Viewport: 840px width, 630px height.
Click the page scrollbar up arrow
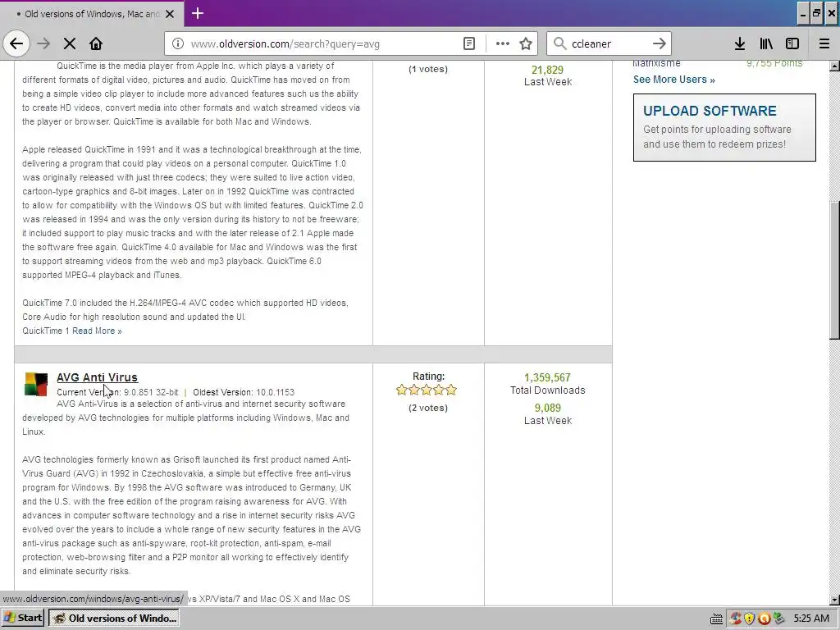[x=834, y=66]
